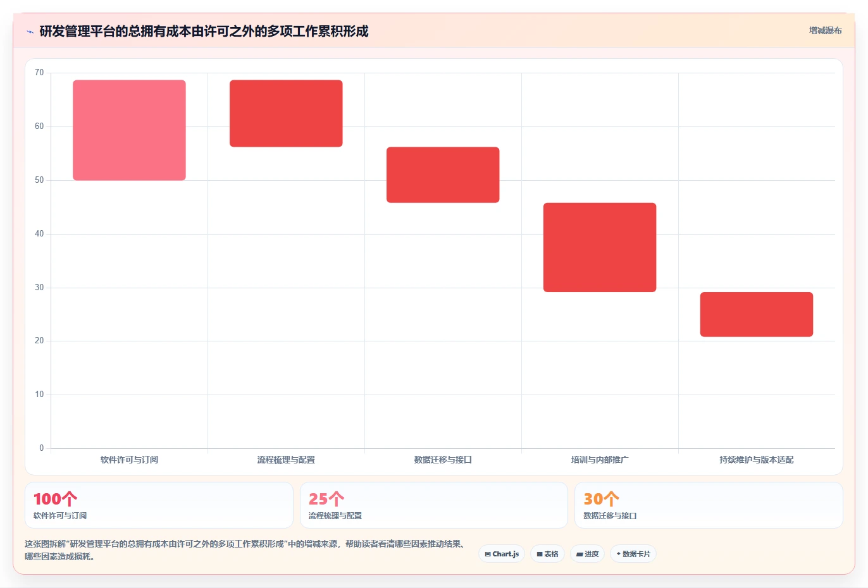The width and height of the screenshot is (868, 588).
Task: Click the red 流程梳理与配置 waterfall bar
Action: [x=286, y=114]
